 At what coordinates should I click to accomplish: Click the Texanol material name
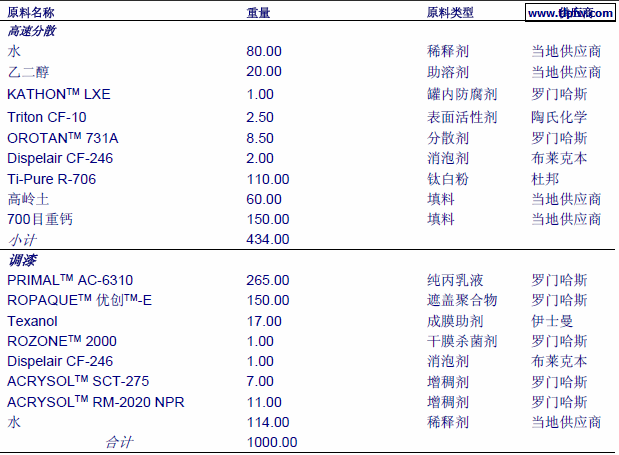click(x=32, y=321)
